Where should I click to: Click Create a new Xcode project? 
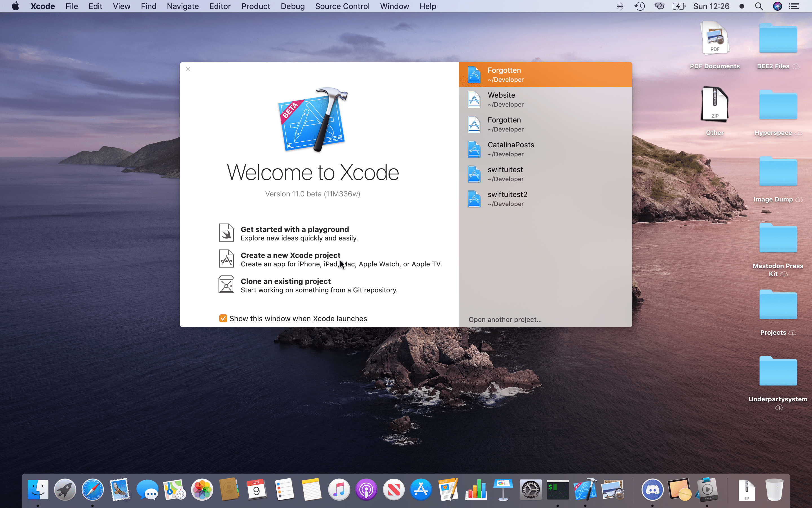291,255
